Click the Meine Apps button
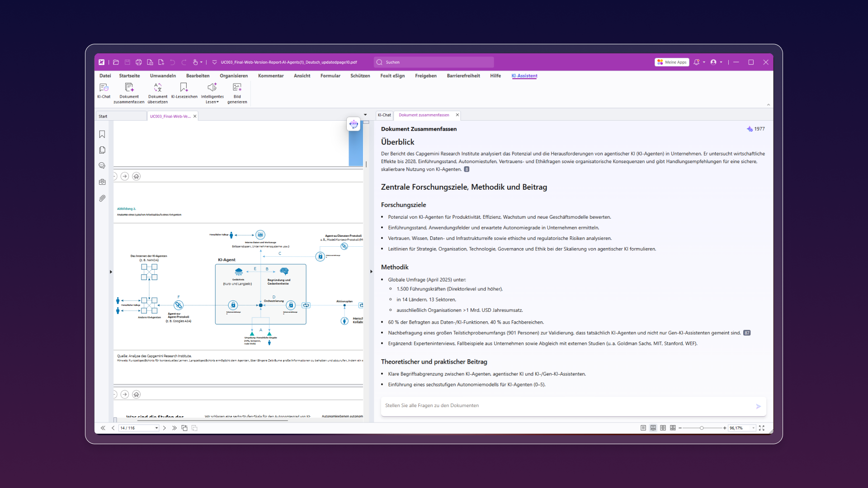Image resolution: width=868 pixels, height=488 pixels. click(x=672, y=62)
